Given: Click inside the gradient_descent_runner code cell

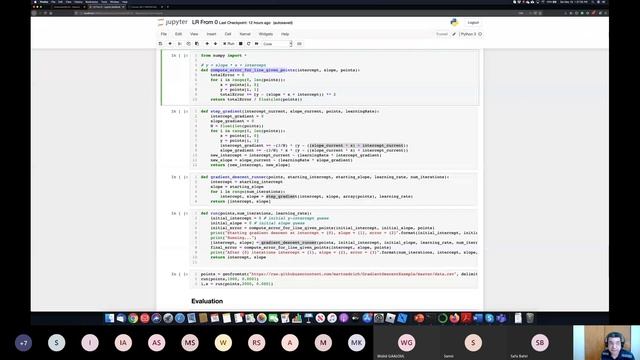Looking at the screenshot, I should (334, 189).
